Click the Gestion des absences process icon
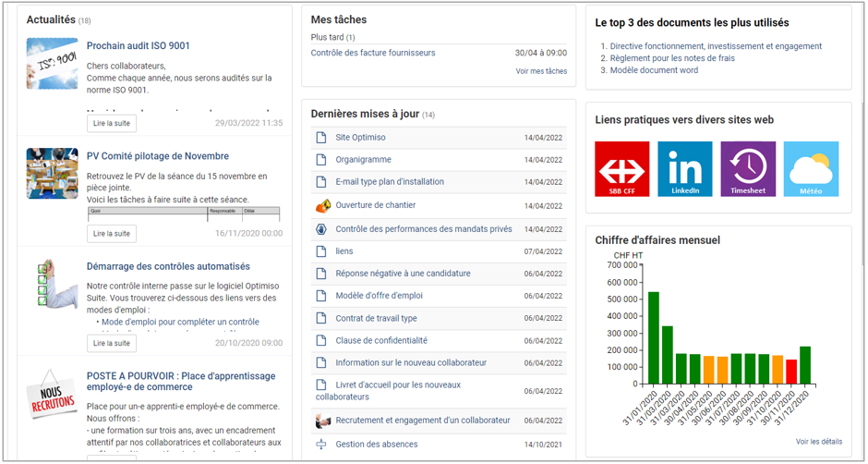The width and height of the screenshot is (868, 464). coord(321,445)
